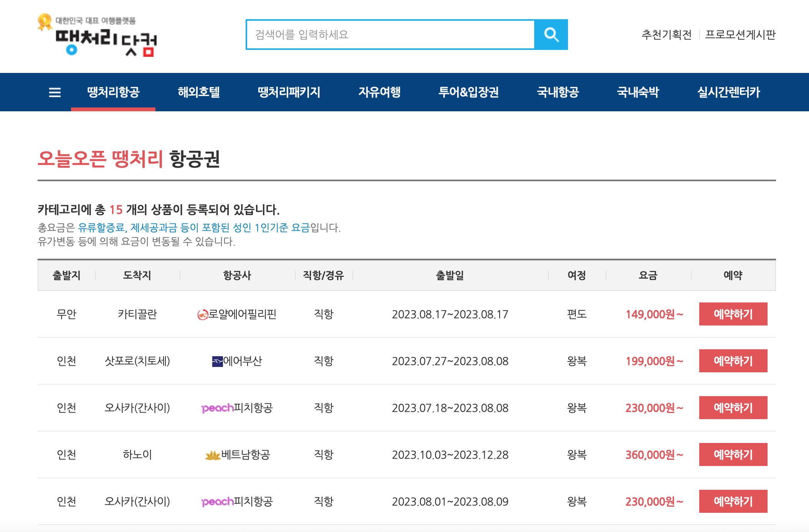This screenshot has height=532, width=809.
Task: Click the Royal Air Philippines airline logo
Action: [x=202, y=315]
